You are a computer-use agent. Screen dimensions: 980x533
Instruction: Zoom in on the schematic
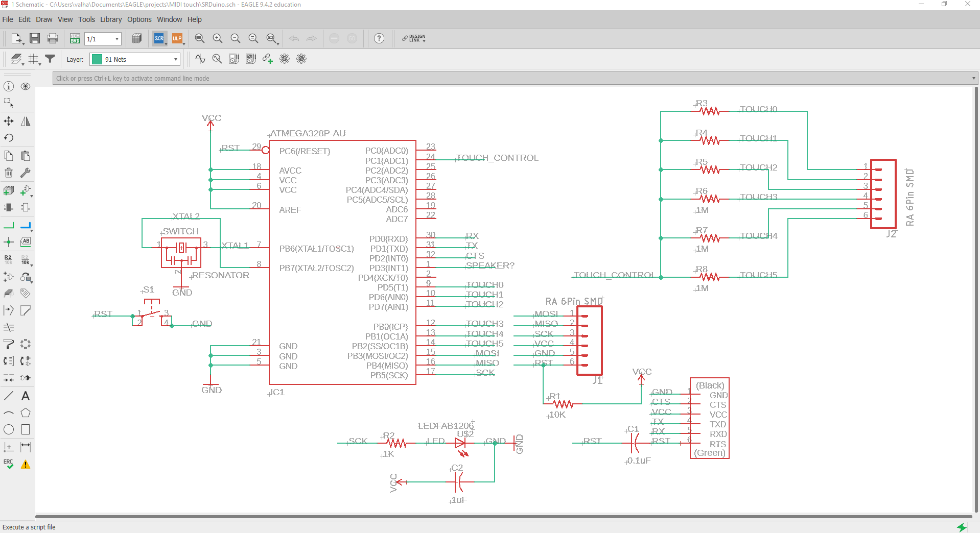coord(218,38)
